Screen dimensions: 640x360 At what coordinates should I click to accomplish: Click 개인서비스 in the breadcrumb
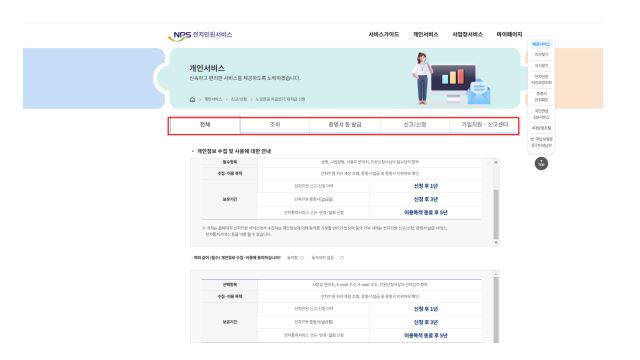pyautogui.click(x=213, y=99)
